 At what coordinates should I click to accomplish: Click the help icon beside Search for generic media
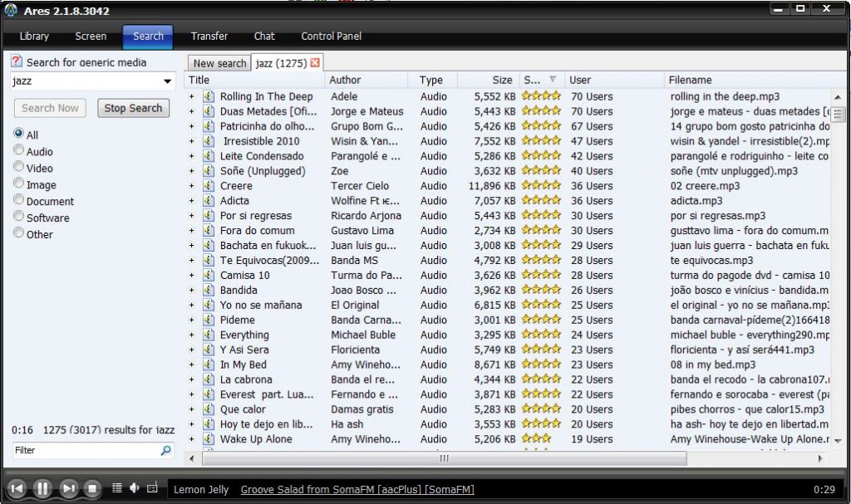click(17, 61)
